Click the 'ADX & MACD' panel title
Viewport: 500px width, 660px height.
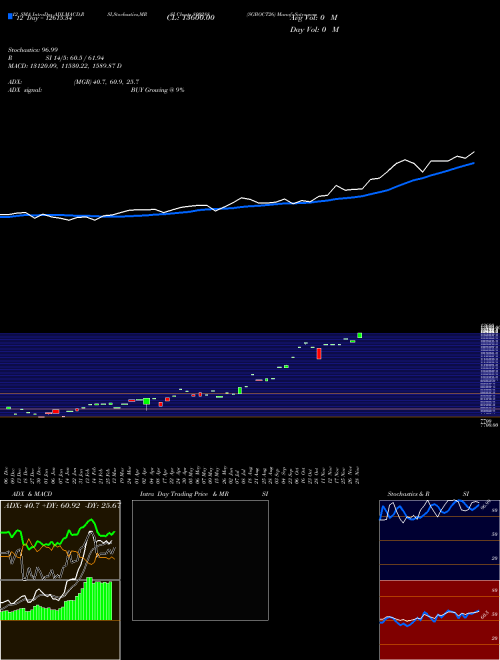[32, 494]
